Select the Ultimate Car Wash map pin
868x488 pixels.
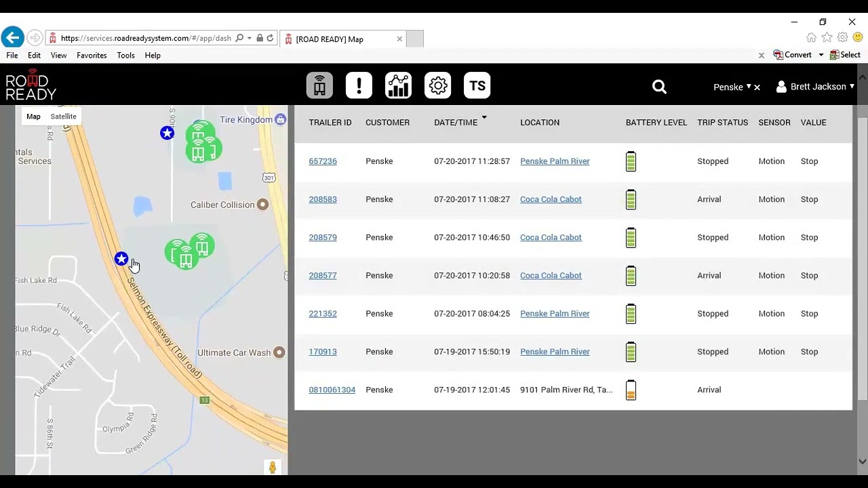tap(279, 352)
